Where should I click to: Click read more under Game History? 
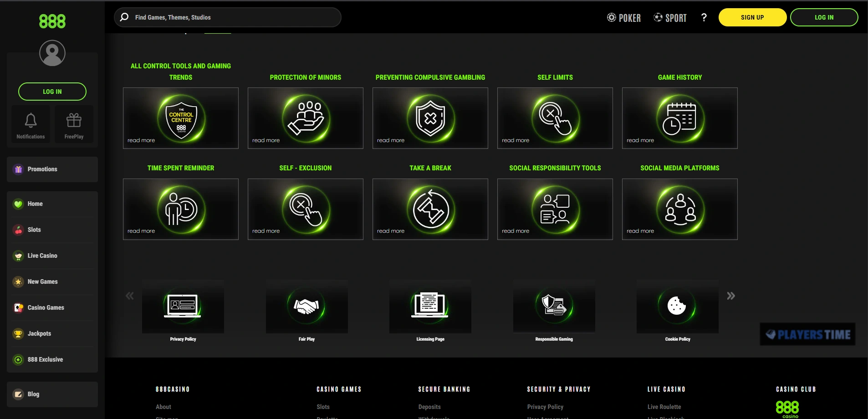pyautogui.click(x=640, y=140)
